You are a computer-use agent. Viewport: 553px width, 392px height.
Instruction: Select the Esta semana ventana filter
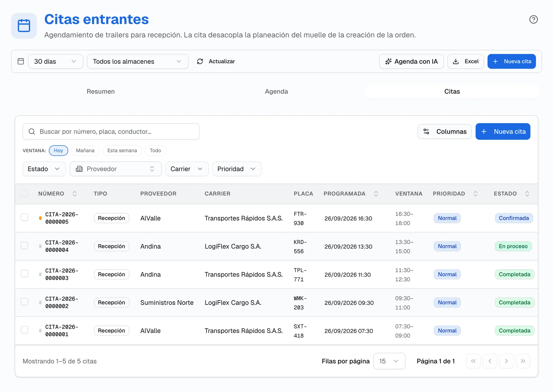tap(122, 150)
